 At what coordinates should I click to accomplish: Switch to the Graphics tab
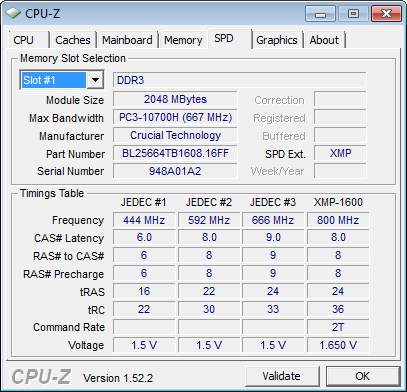[x=277, y=40]
